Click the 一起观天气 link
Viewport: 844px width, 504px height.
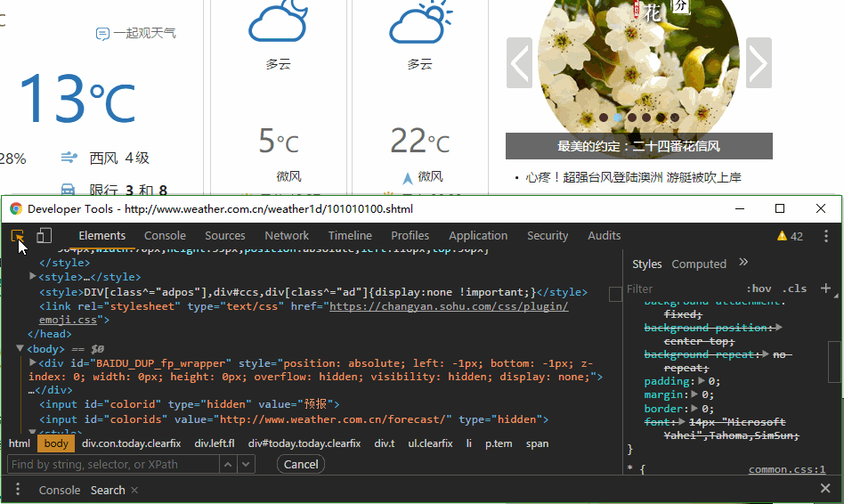click(144, 33)
